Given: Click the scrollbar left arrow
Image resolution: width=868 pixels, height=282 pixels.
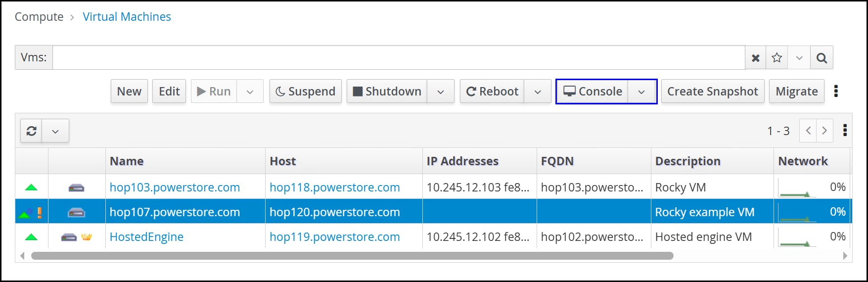Looking at the screenshot, I should coord(22,256).
